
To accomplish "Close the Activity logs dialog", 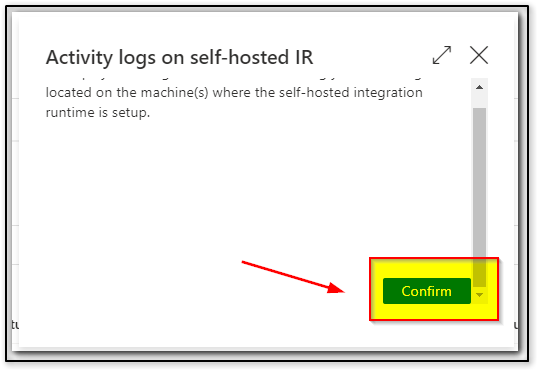I will [x=479, y=55].
